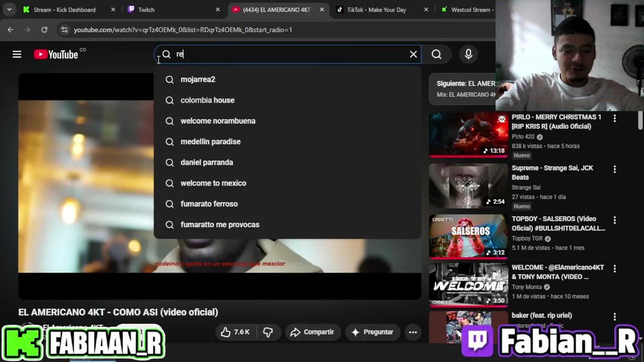Switch to TikTok - Make Your Day tab
The image size is (644, 362).
376,10
